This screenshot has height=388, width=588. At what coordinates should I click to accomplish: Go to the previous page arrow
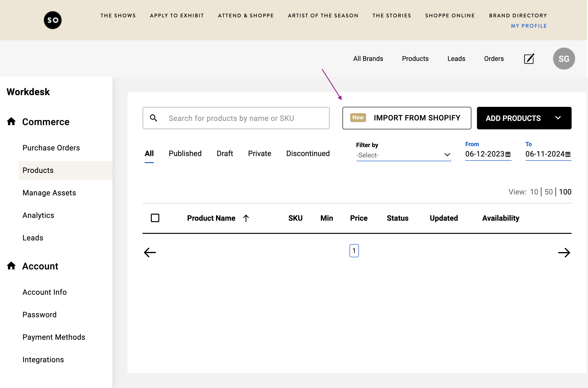point(150,252)
